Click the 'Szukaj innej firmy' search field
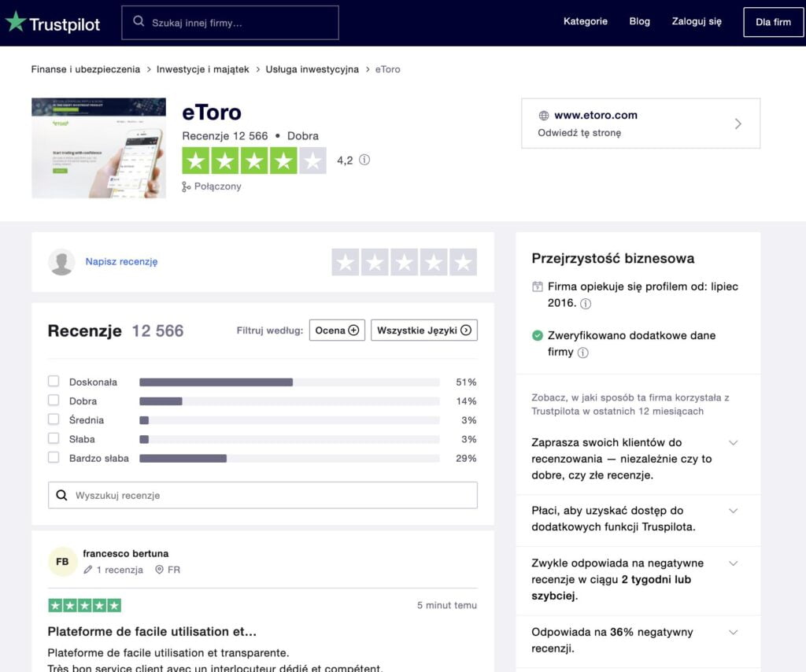806x672 pixels. point(231,23)
